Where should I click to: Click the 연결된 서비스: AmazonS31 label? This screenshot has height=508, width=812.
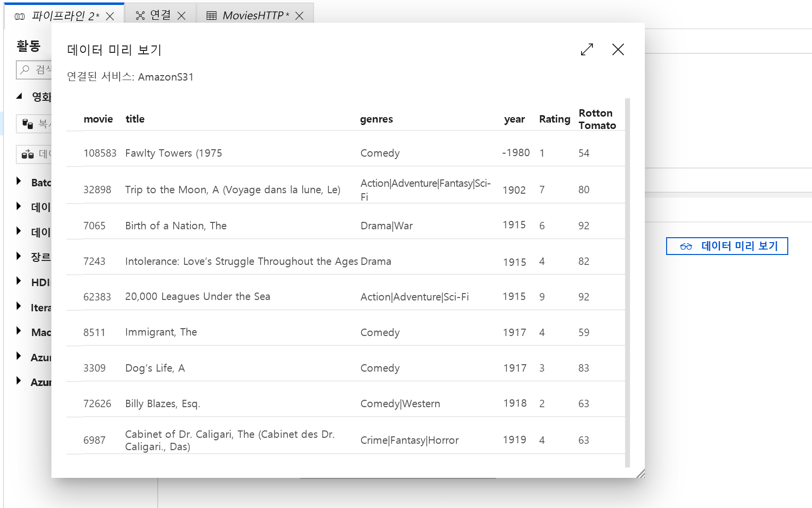pyautogui.click(x=130, y=77)
